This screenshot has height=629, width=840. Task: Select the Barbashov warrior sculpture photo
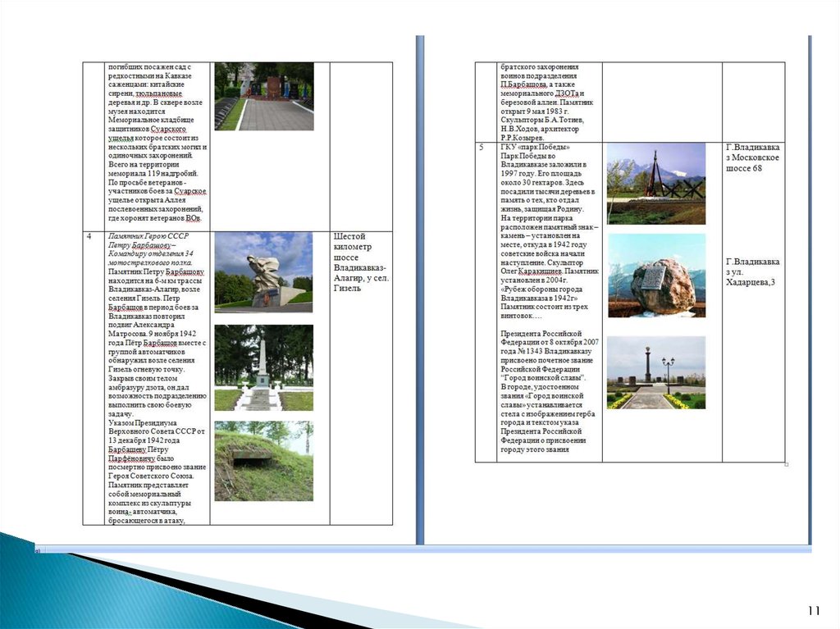click(x=263, y=271)
